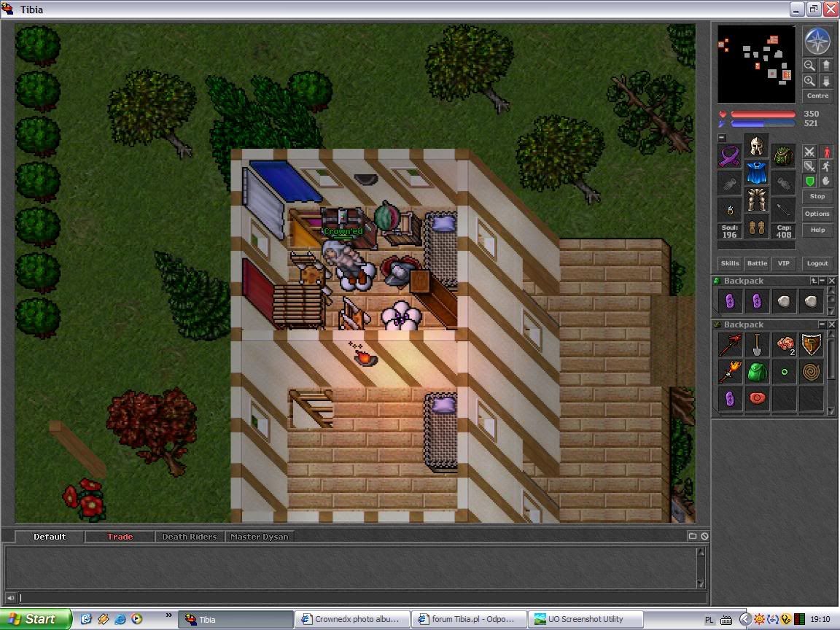Go up one level in first Backpack
This screenshot has width=840, height=630.
coord(814,281)
